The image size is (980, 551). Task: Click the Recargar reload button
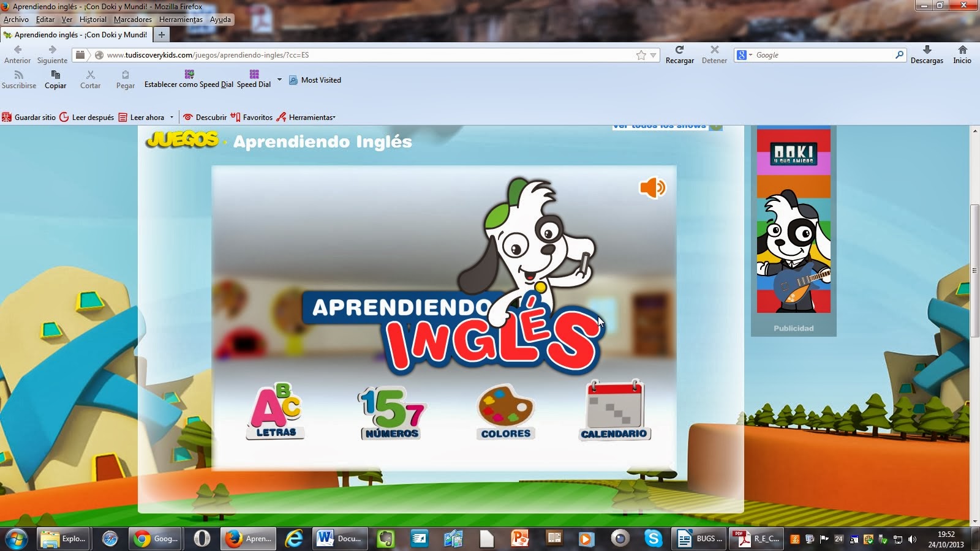pos(679,54)
